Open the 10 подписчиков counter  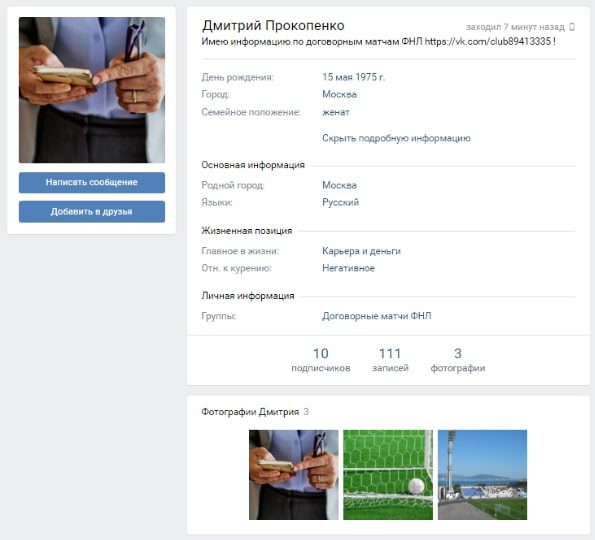point(321,359)
